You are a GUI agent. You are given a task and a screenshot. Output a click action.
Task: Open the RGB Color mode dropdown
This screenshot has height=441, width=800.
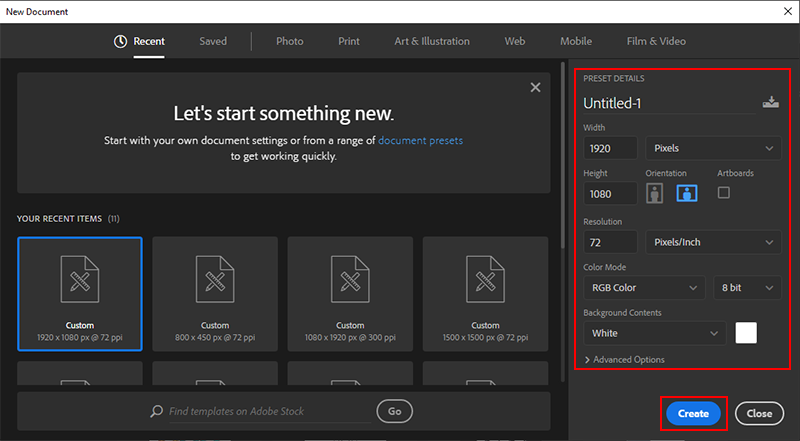pyautogui.click(x=644, y=288)
